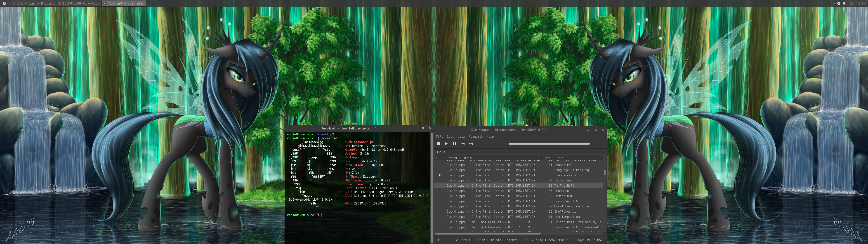The width and height of the screenshot is (868, 244).
Task: Pause the current track in DeaDBeeF
Action: (x=454, y=143)
